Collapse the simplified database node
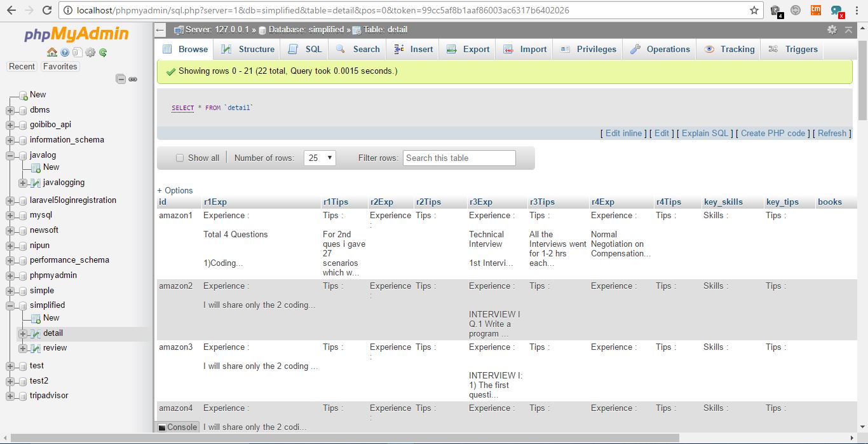Image resolution: width=868 pixels, height=444 pixels. click(x=10, y=306)
